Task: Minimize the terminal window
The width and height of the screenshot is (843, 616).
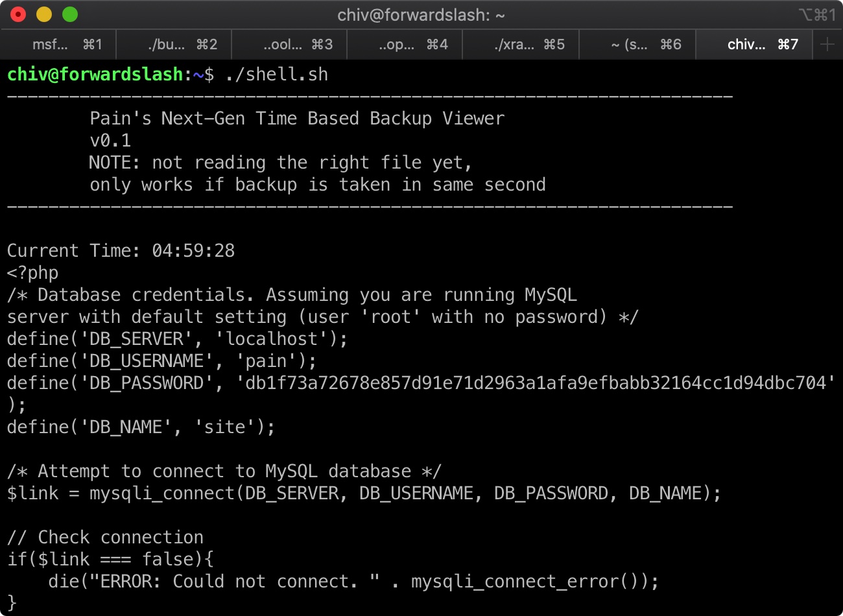Action: [44, 14]
